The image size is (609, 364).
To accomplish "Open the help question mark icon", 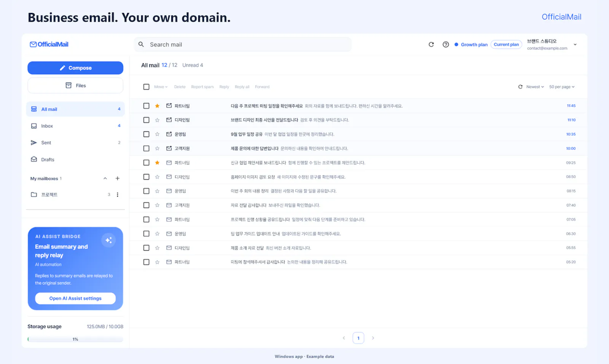I will point(446,45).
